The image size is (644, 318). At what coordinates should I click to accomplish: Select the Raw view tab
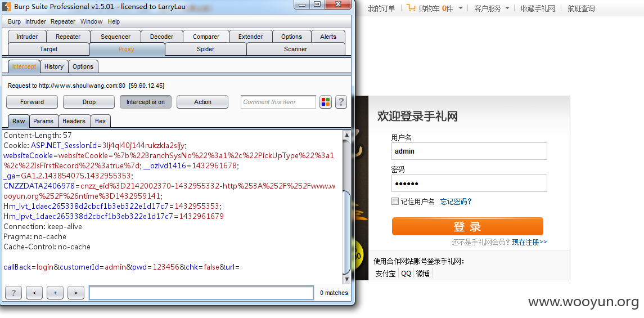[19, 121]
